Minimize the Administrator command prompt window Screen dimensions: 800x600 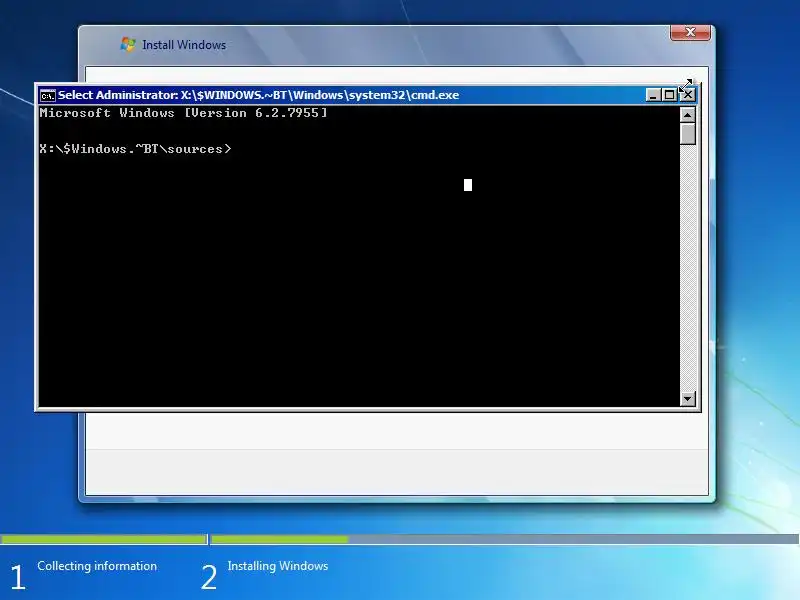point(653,95)
